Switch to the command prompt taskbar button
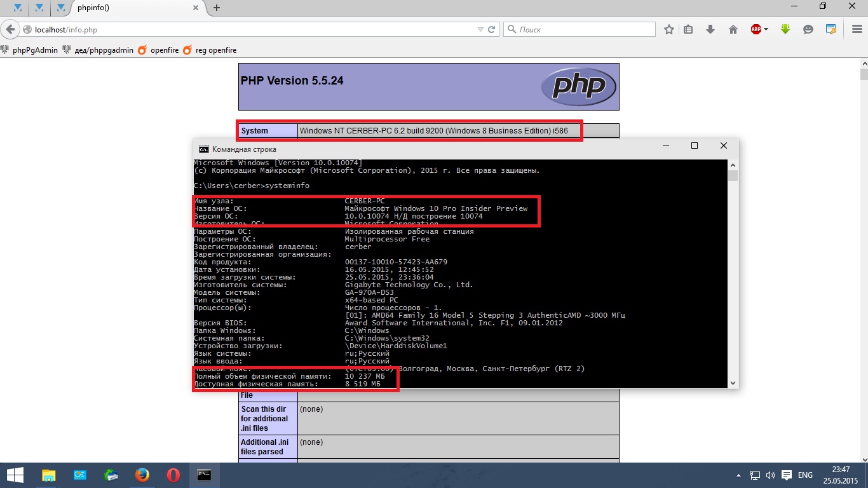 click(x=204, y=475)
